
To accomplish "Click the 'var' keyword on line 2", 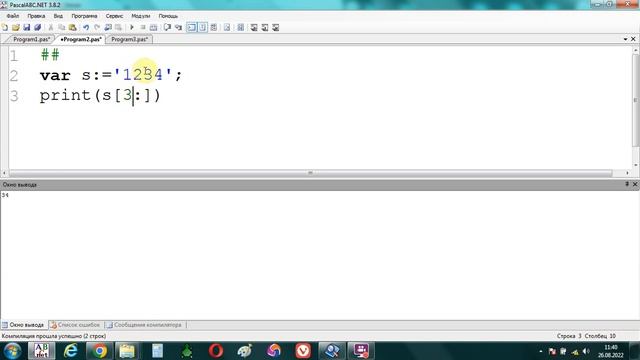I will tap(55, 75).
